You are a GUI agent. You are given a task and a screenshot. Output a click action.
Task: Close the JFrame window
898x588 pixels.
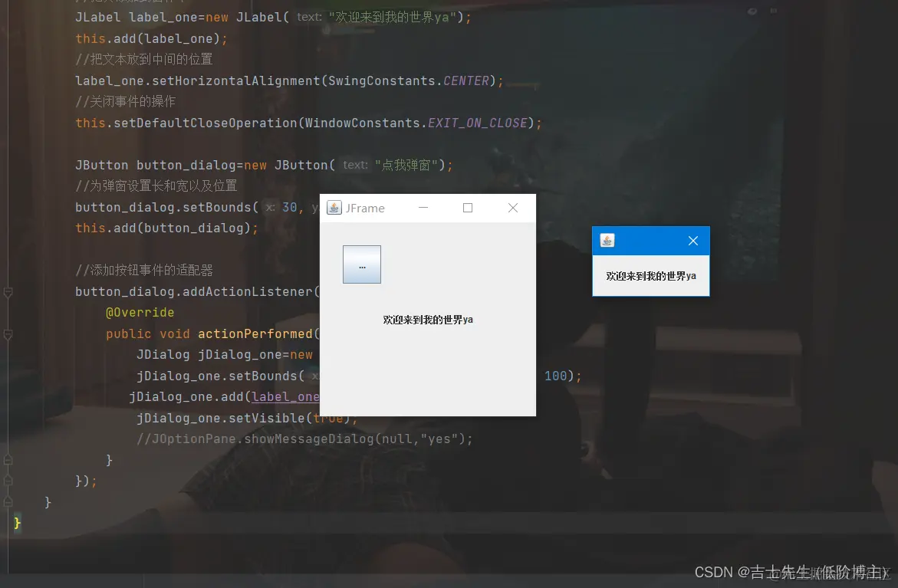513,207
